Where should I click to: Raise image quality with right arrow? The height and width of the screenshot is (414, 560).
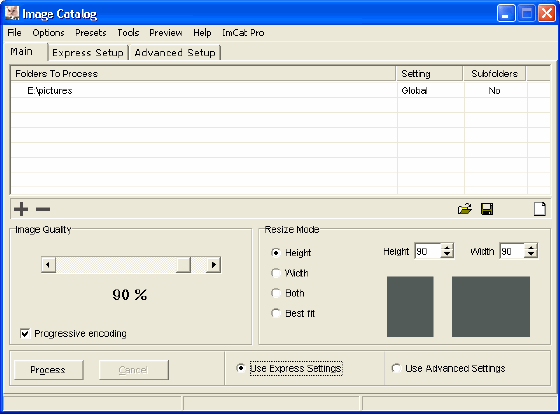click(214, 265)
